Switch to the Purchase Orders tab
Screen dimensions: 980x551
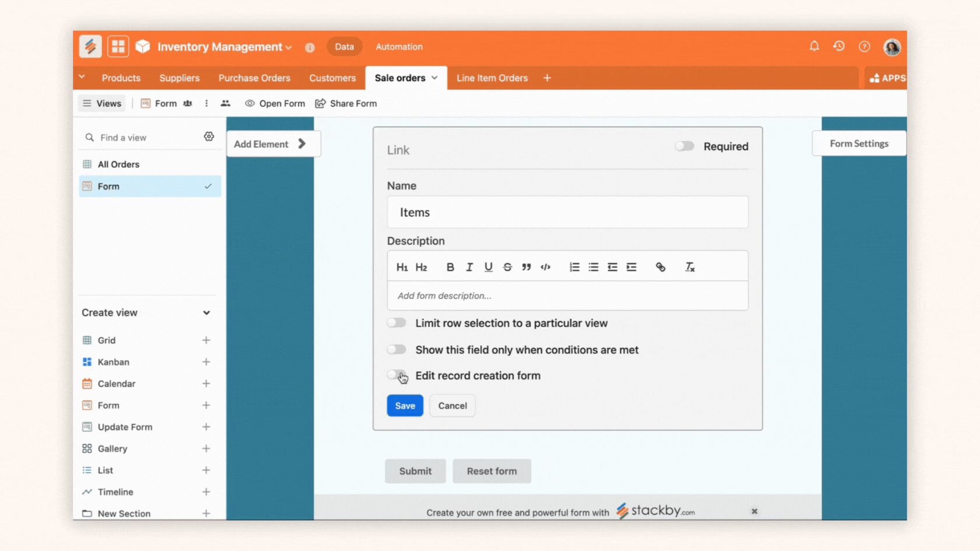254,78
